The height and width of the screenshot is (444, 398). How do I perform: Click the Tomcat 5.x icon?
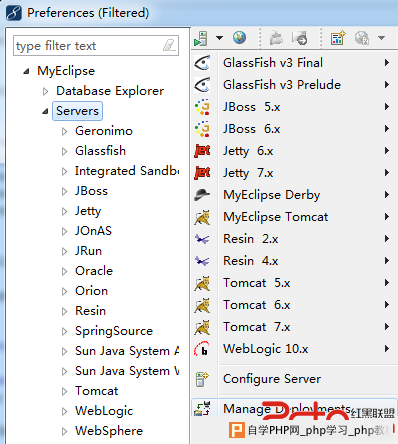tap(202, 283)
